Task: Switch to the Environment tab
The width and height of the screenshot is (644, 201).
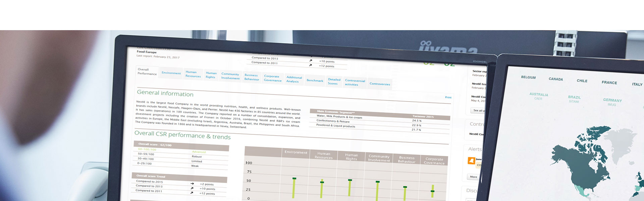Action: pyautogui.click(x=171, y=73)
